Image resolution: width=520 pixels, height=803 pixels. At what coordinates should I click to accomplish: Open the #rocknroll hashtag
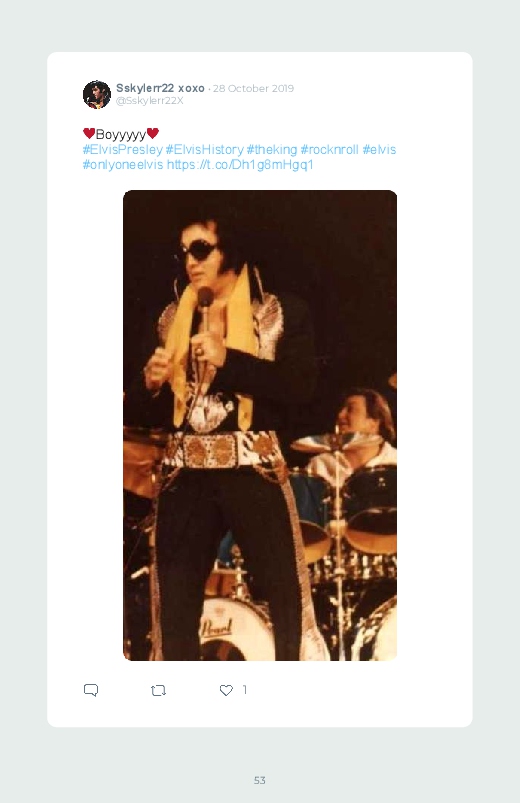pos(329,150)
